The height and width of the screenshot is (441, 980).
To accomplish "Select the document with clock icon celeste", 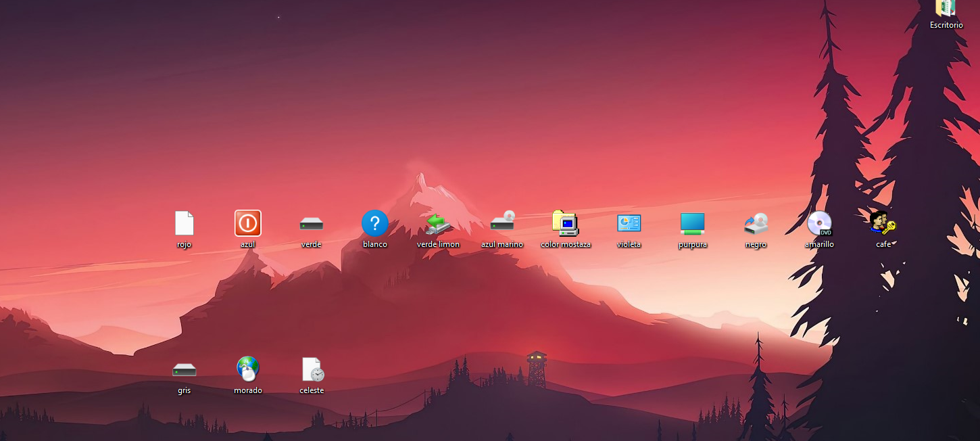I will pos(312,369).
